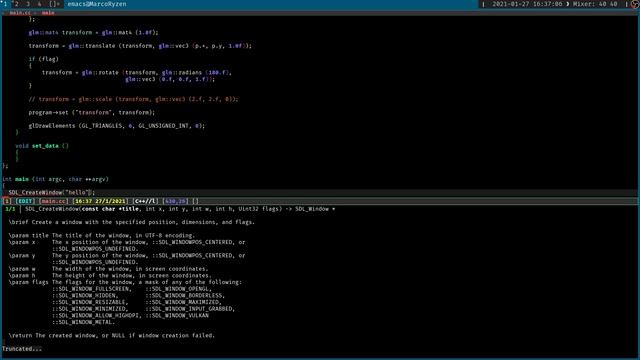Click the '\param title' documentation line
Image resolution: width=640 pixels, height=360 pixels.
(x=102, y=236)
